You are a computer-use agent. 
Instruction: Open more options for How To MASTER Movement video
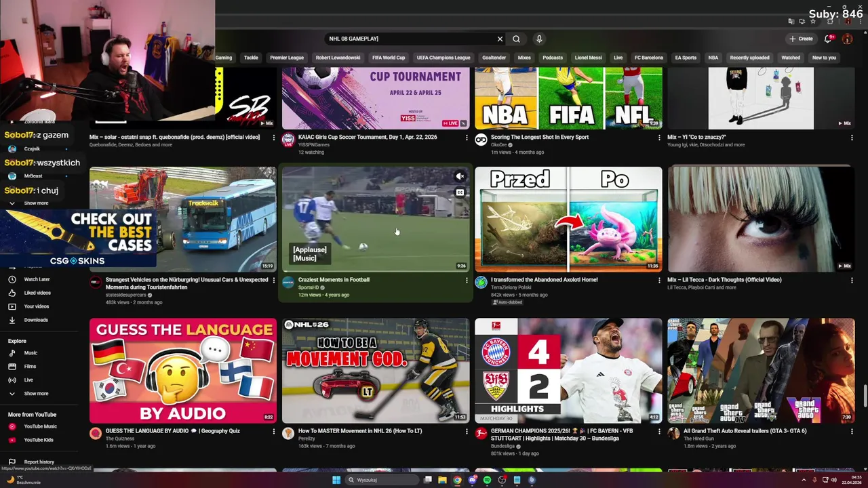tap(467, 431)
